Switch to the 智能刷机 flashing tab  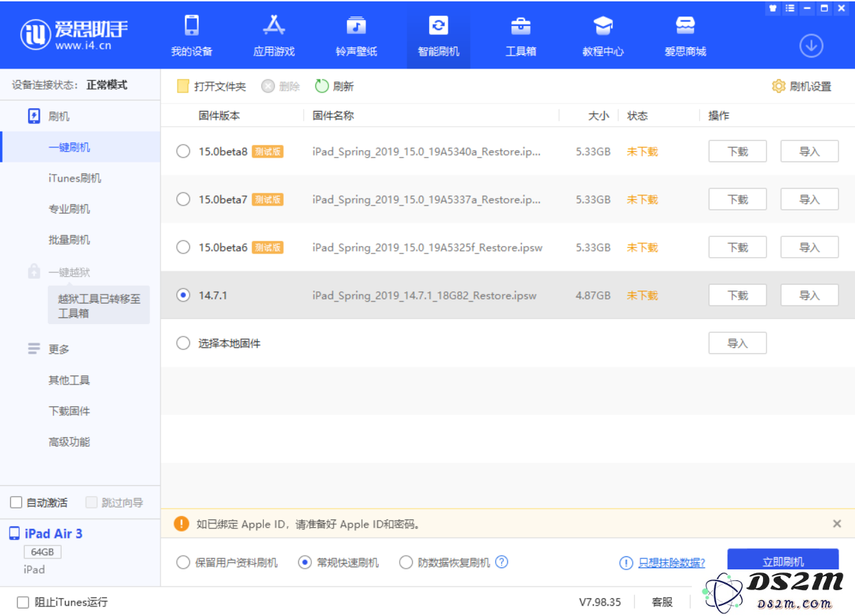[438, 36]
